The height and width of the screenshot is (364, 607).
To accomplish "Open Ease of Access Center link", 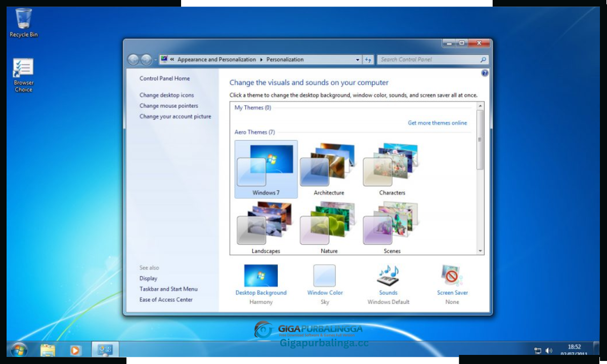I will coord(166,300).
